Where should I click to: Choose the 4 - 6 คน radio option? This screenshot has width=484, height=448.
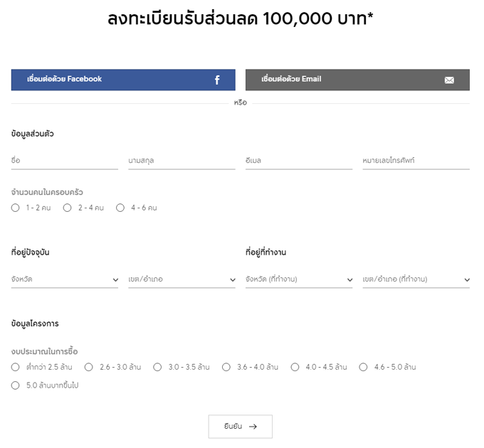click(120, 208)
